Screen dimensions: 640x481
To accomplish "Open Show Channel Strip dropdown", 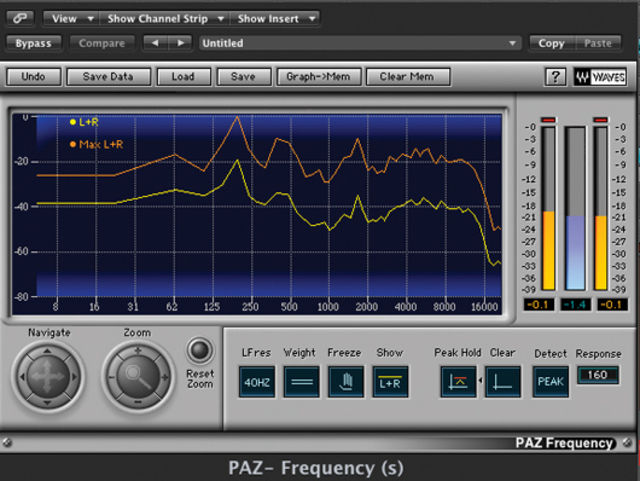I will 164,18.
